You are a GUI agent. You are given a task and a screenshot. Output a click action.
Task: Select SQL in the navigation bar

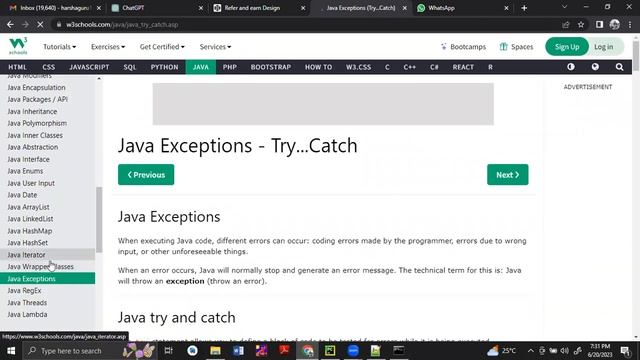click(x=130, y=67)
